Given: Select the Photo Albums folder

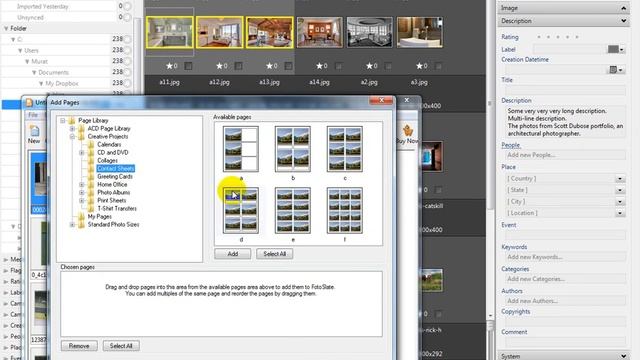Looking at the screenshot, I should coord(113,192).
